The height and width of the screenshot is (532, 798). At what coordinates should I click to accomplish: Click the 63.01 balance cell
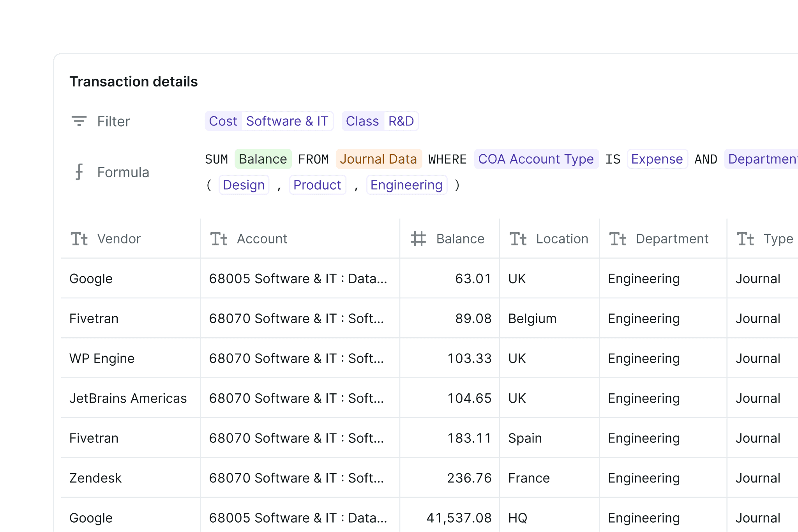point(450,278)
